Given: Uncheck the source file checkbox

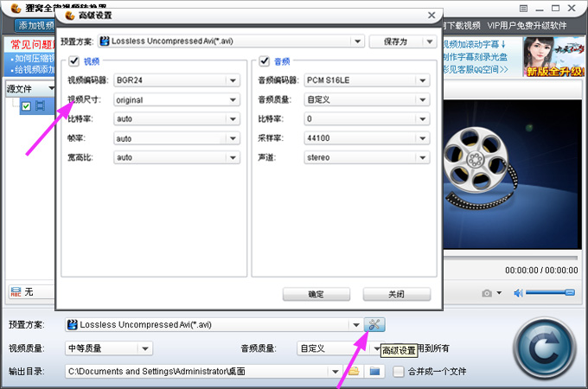Looking at the screenshot, I should (26, 106).
